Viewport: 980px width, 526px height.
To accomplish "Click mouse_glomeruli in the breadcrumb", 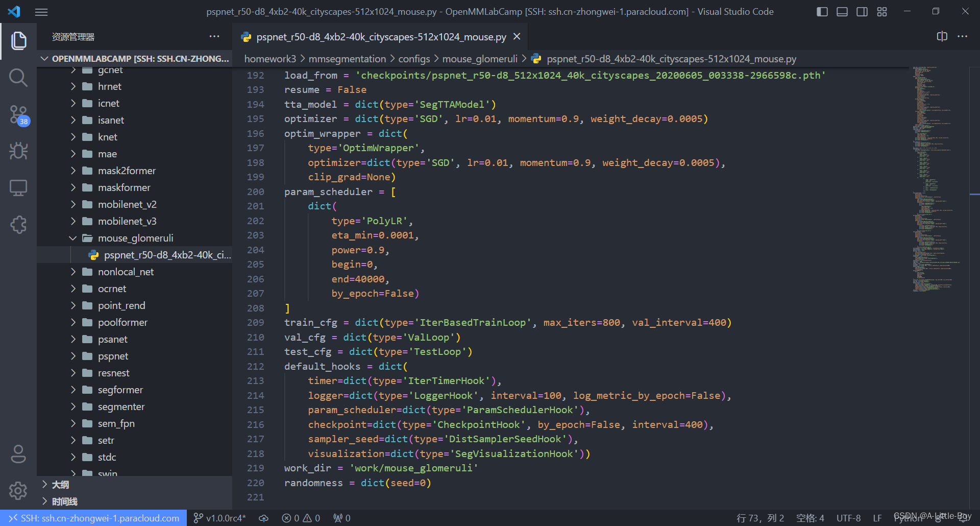I will tap(480, 59).
